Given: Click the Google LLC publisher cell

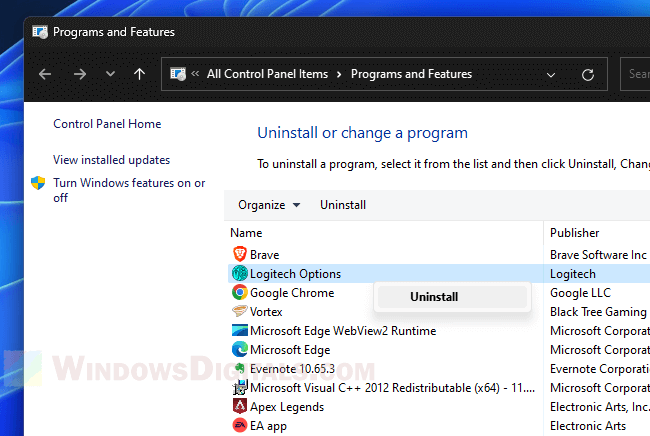Looking at the screenshot, I should click(x=580, y=293).
